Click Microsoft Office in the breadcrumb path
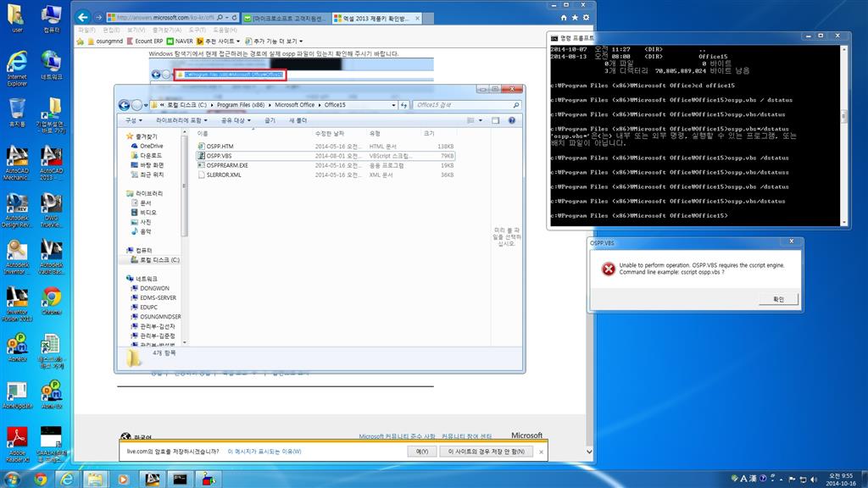This screenshot has height=488, width=868. [294, 104]
